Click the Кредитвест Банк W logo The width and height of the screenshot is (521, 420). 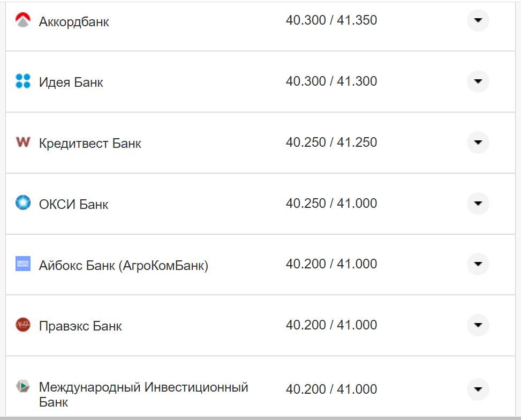tap(22, 142)
